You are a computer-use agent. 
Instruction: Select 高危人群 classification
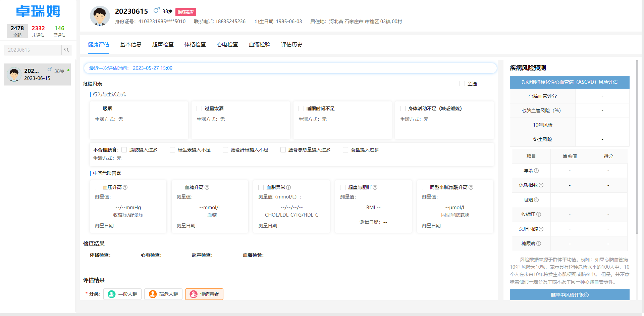[163, 294]
